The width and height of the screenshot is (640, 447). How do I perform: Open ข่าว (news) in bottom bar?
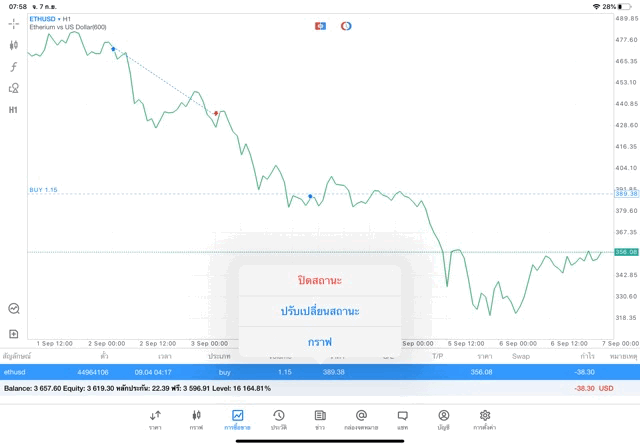coord(320,419)
